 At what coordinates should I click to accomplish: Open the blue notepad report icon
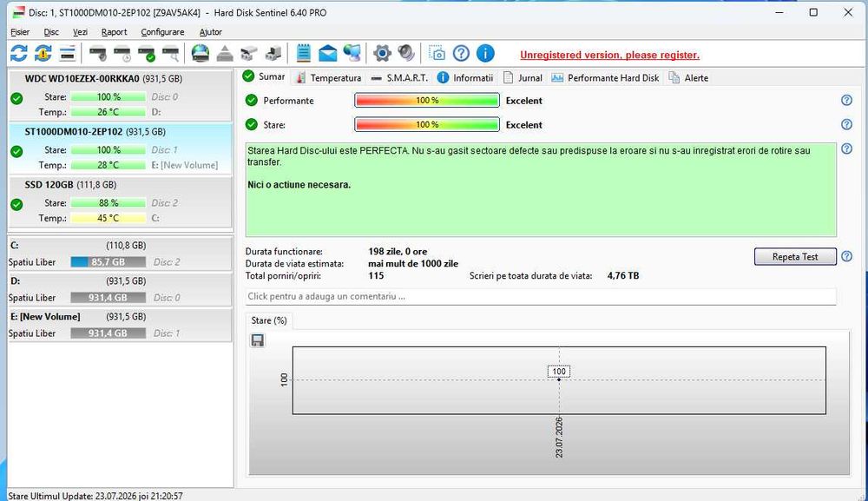click(303, 54)
